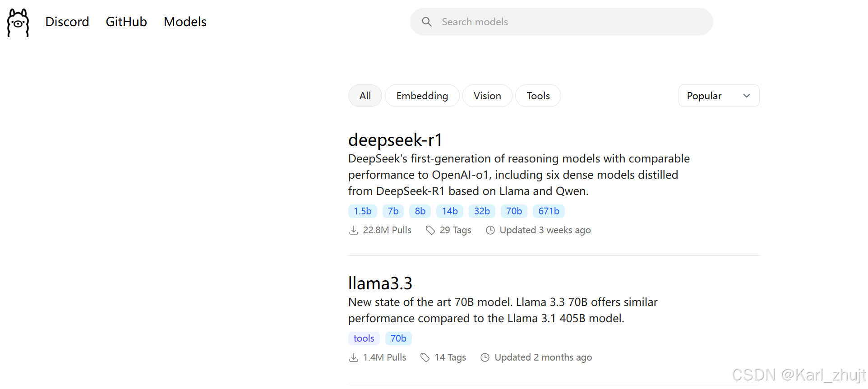This screenshot has width=868, height=389.
Task: Open the deepseek-r1 model page
Action: [x=395, y=140]
